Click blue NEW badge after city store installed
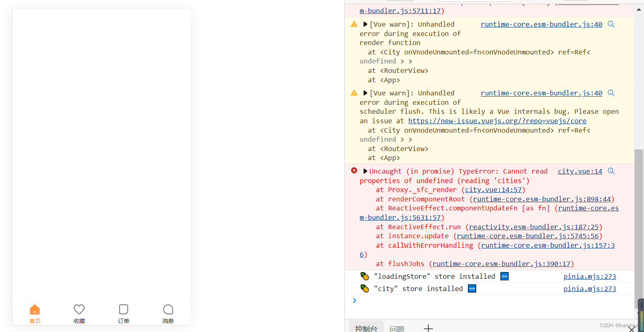644x332 pixels. click(472, 289)
